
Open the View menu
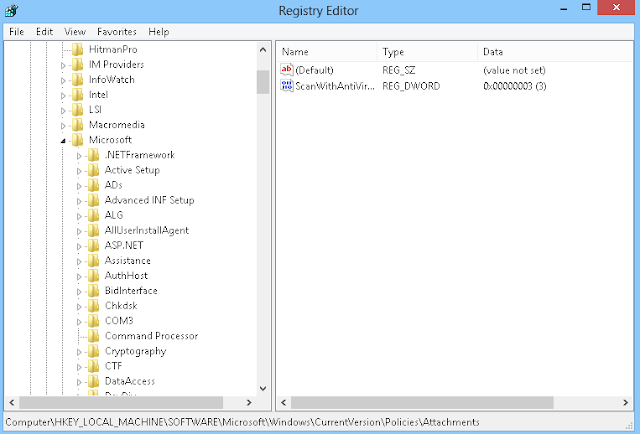(75, 31)
